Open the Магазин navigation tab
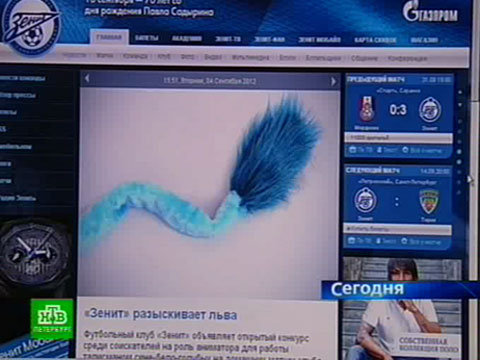 tap(424, 40)
